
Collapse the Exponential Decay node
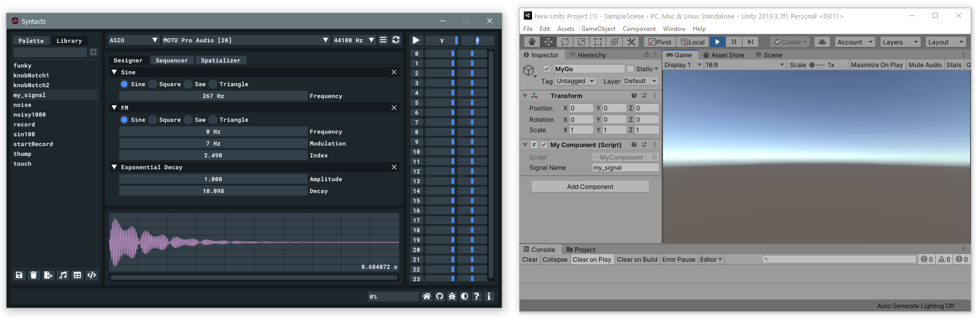click(x=114, y=167)
